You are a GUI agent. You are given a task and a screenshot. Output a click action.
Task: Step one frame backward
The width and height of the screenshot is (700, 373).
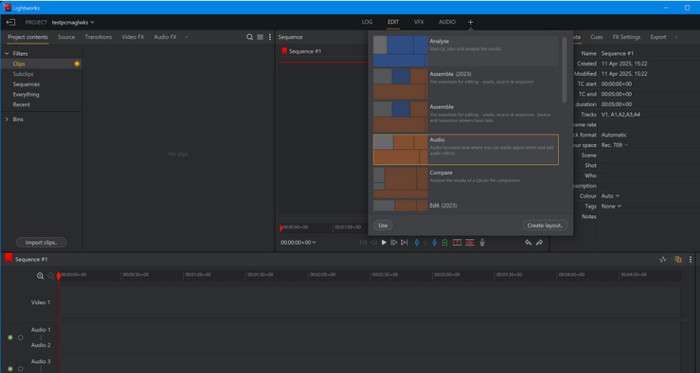pyautogui.click(x=373, y=242)
